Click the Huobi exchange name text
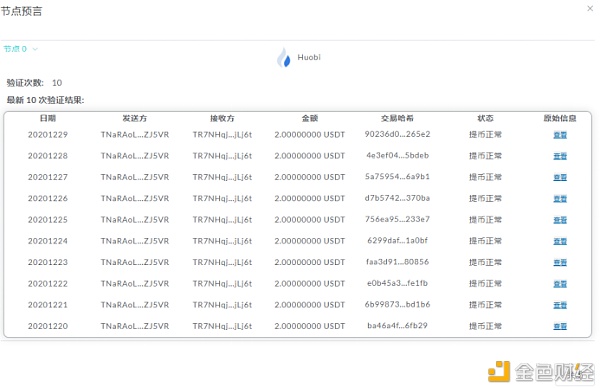The height and width of the screenshot is (388, 600). point(309,57)
